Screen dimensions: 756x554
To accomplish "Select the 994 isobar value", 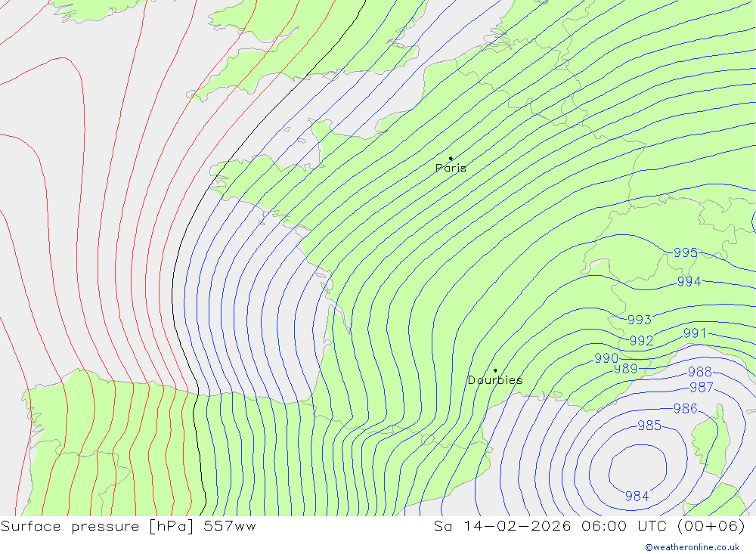I will coord(689,282).
